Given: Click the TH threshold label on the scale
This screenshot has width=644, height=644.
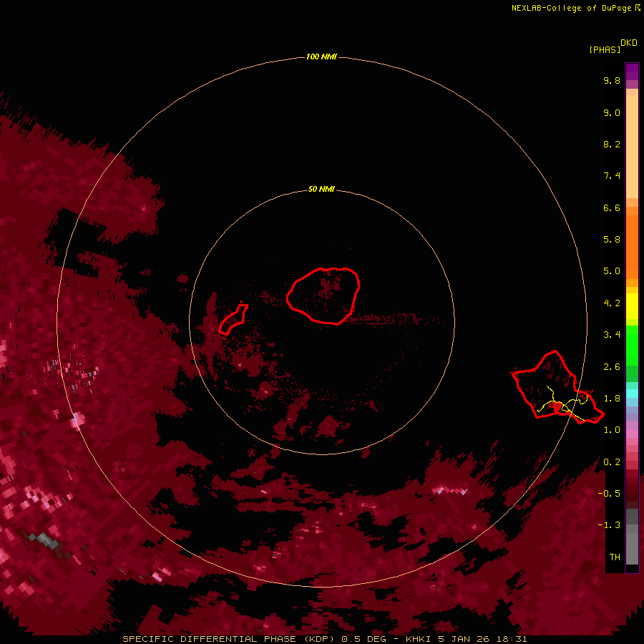Looking at the screenshot, I should click(x=615, y=557).
